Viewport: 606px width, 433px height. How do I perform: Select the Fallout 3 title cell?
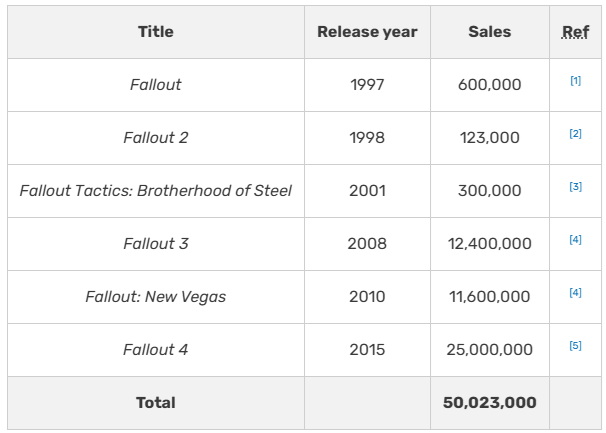pyautogui.click(x=156, y=244)
